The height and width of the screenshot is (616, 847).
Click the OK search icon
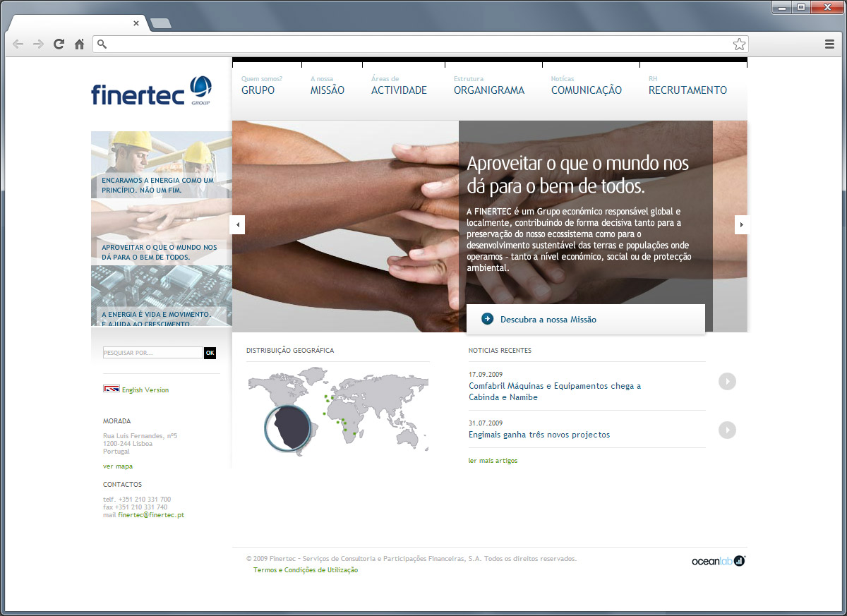tap(210, 353)
